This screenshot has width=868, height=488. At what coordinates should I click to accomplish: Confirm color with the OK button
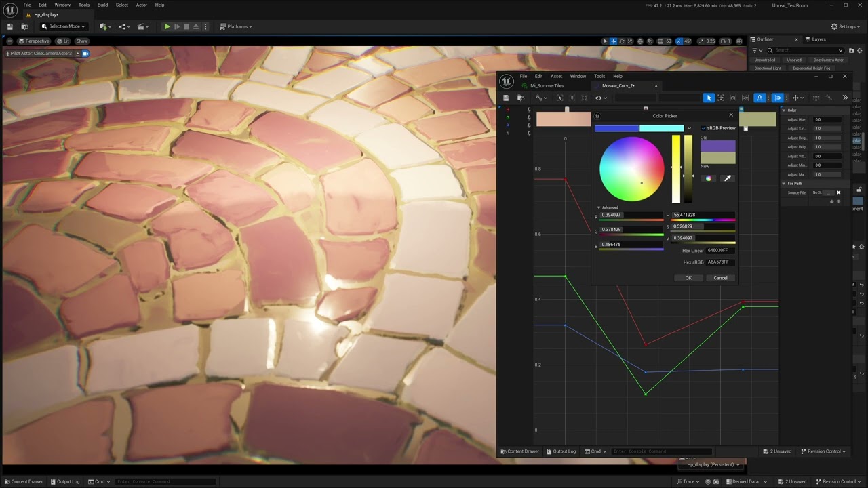point(688,278)
